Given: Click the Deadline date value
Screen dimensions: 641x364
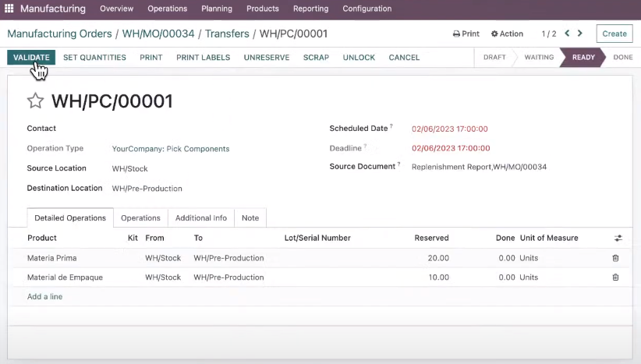Looking at the screenshot, I should pyautogui.click(x=451, y=148).
